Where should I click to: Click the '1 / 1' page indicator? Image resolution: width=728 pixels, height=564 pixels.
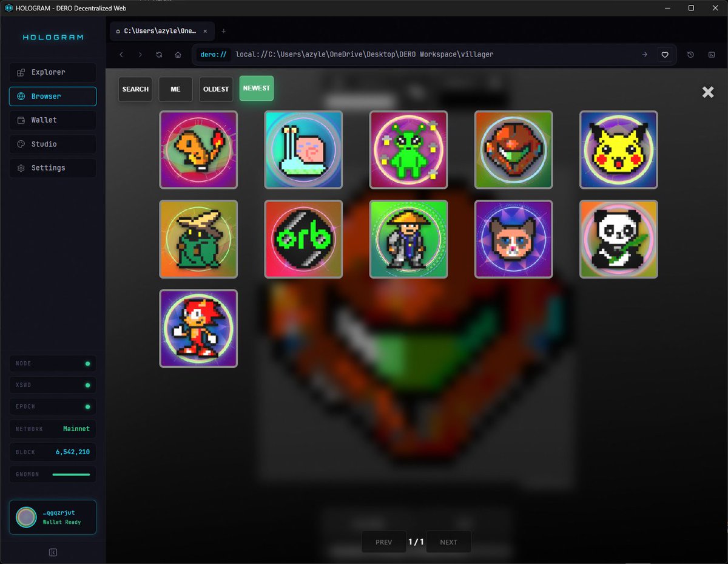[x=416, y=542]
